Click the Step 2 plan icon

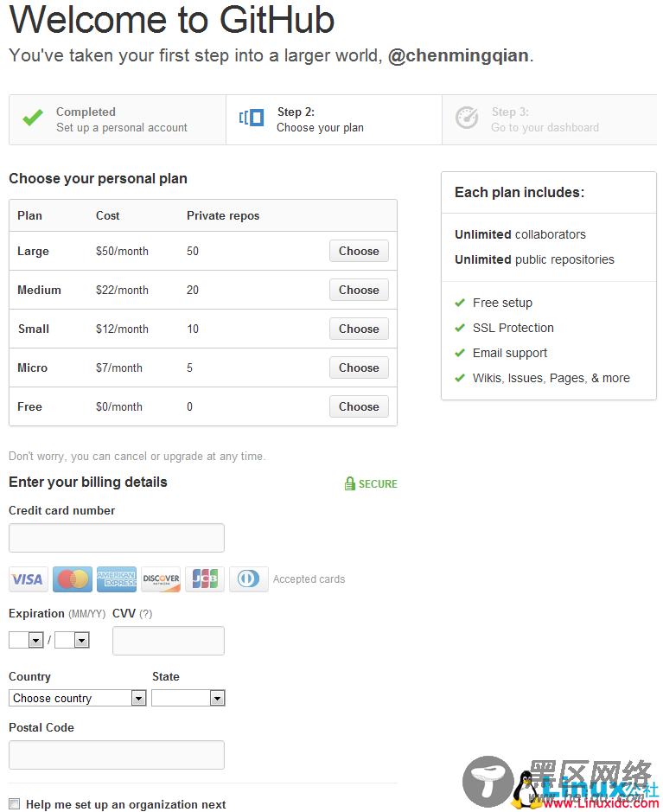pyautogui.click(x=252, y=118)
